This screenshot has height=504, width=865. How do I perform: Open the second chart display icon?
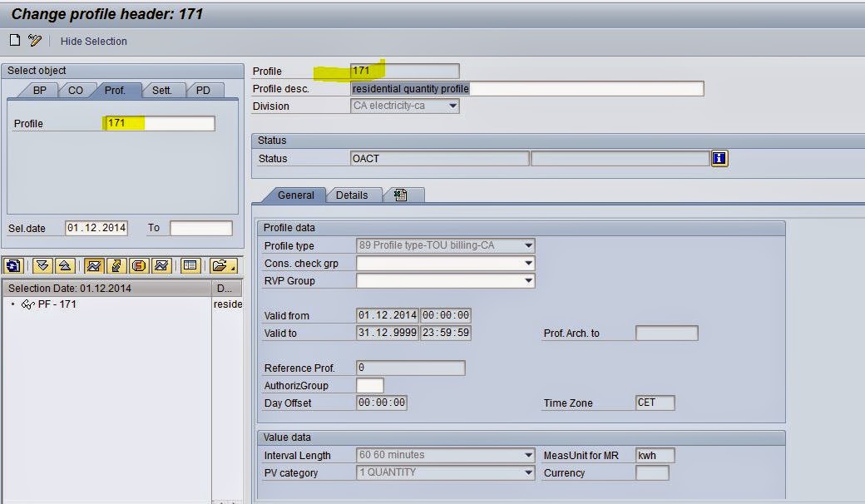point(162,264)
